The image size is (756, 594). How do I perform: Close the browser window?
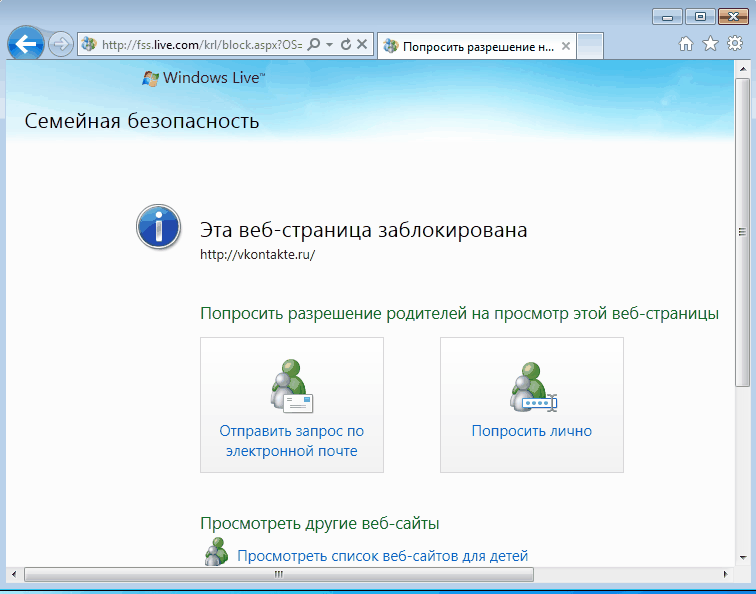[x=733, y=17]
